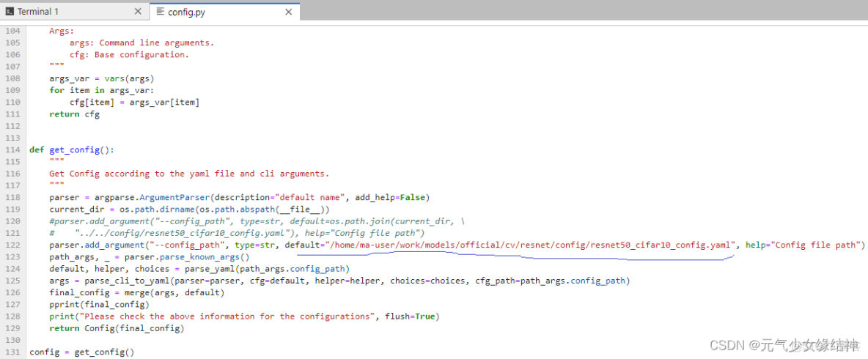Click 'parser = argparse.ArgumentParser' line
868x359 pixels.
tap(240, 198)
